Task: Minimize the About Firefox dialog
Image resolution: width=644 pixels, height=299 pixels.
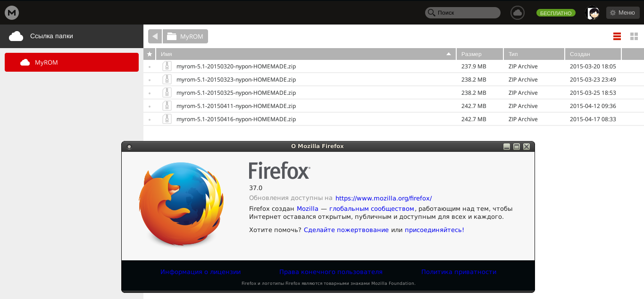Action: coord(507,147)
